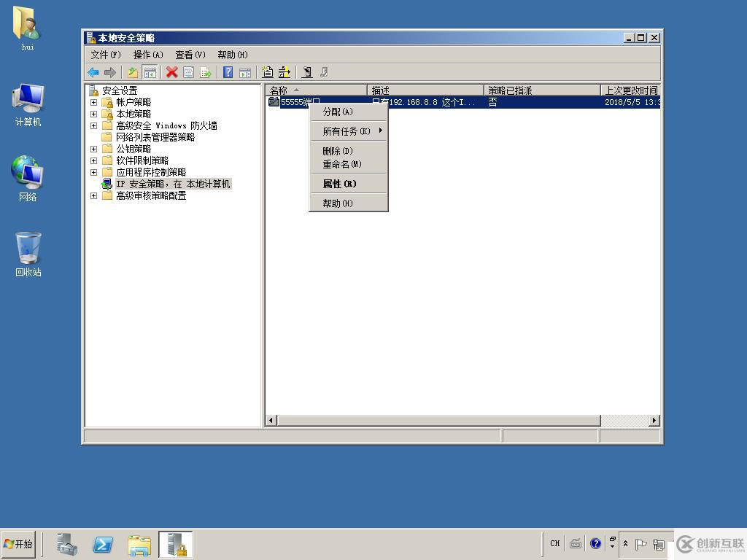Click the 开始 Start button
The width and height of the screenshot is (747, 560).
coord(19,544)
